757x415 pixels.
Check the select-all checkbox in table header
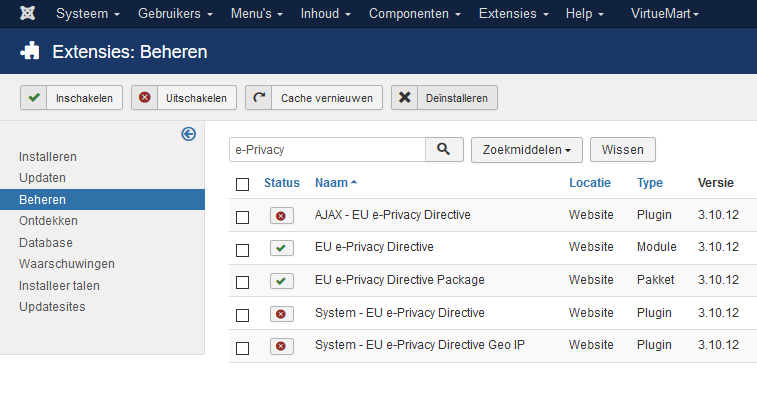click(x=242, y=184)
